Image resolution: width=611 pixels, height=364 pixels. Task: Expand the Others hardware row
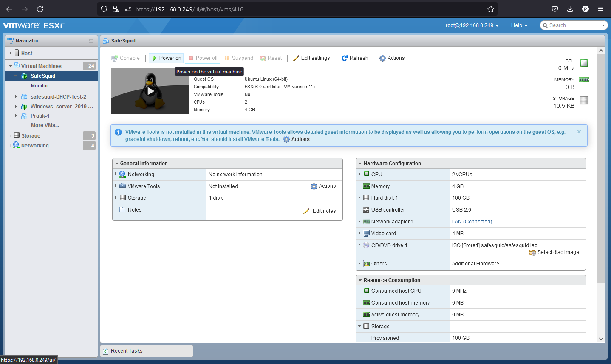click(x=359, y=263)
